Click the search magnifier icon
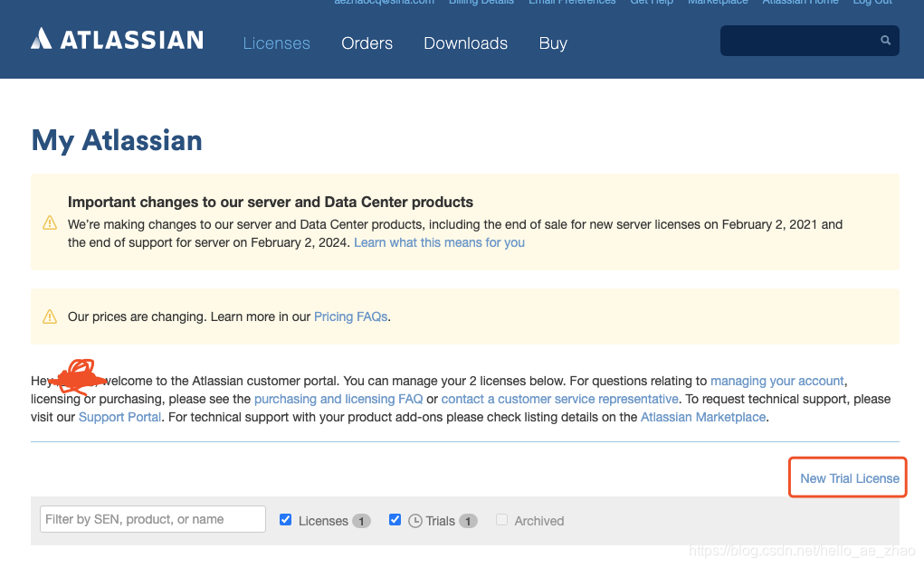This screenshot has height=567, width=924. coord(885,40)
